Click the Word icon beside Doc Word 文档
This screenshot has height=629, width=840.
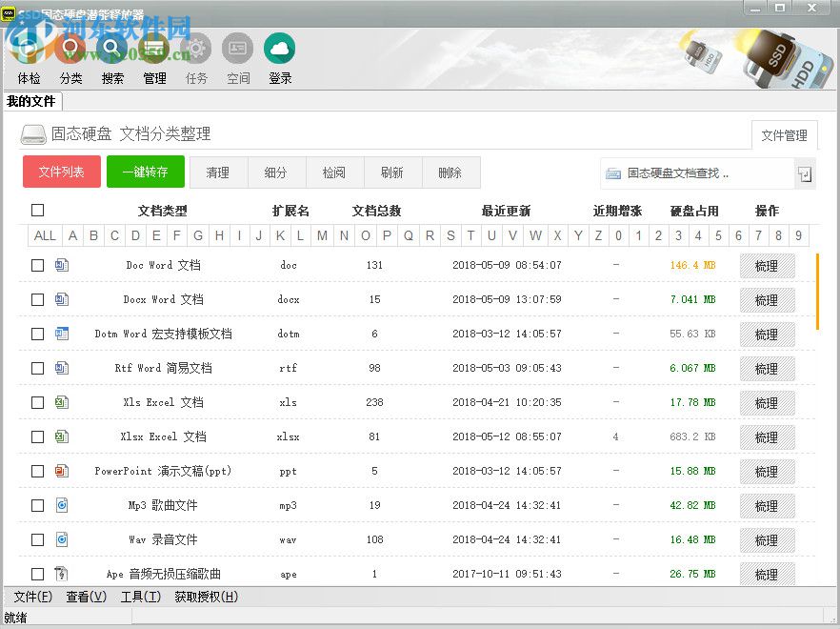(64, 266)
